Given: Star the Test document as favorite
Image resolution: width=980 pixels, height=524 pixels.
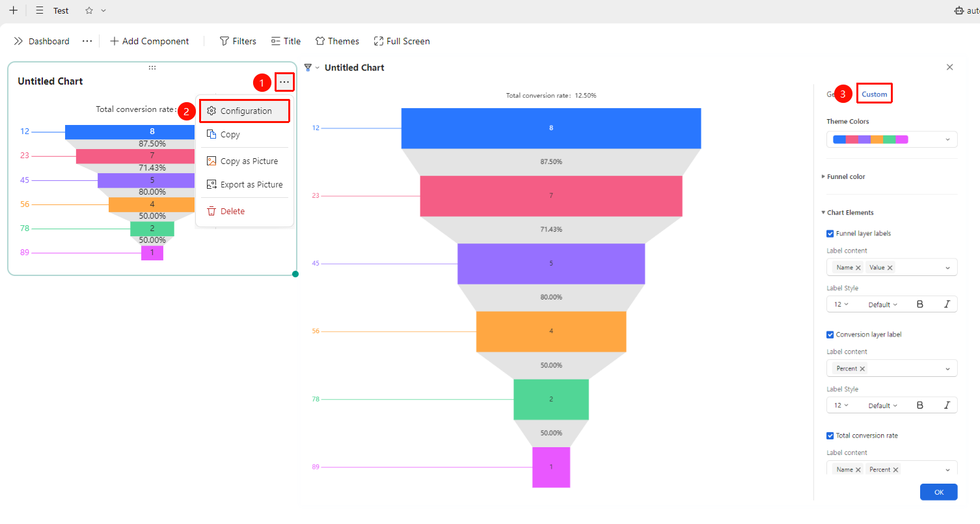Looking at the screenshot, I should pos(89,10).
